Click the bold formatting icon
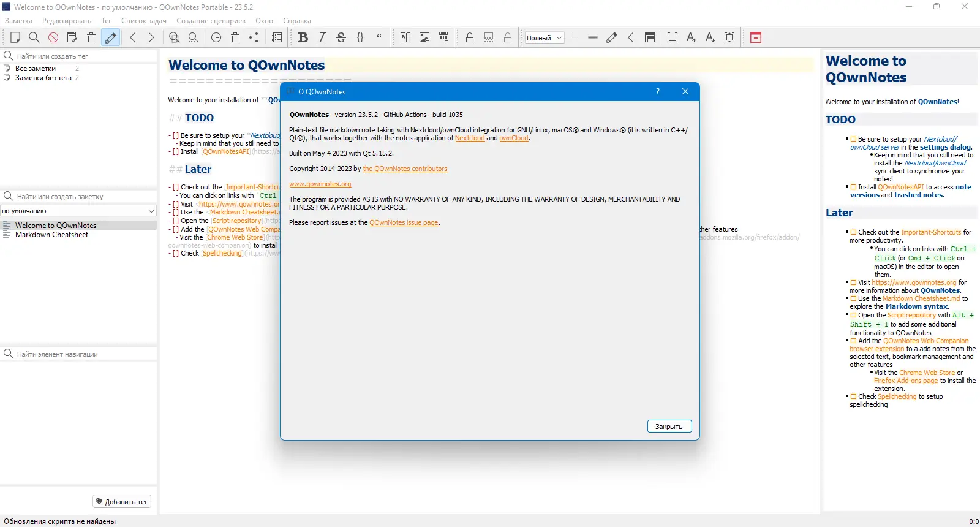 coord(303,37)
